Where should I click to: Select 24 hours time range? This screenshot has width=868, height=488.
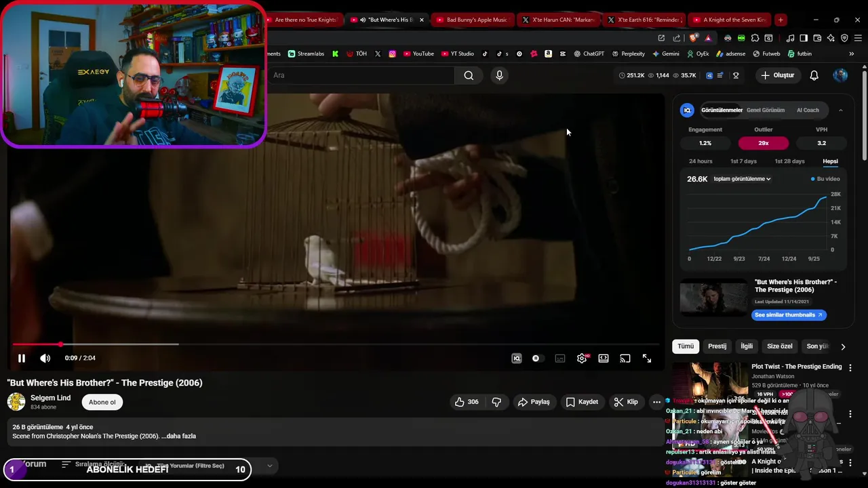click(701, 161)
